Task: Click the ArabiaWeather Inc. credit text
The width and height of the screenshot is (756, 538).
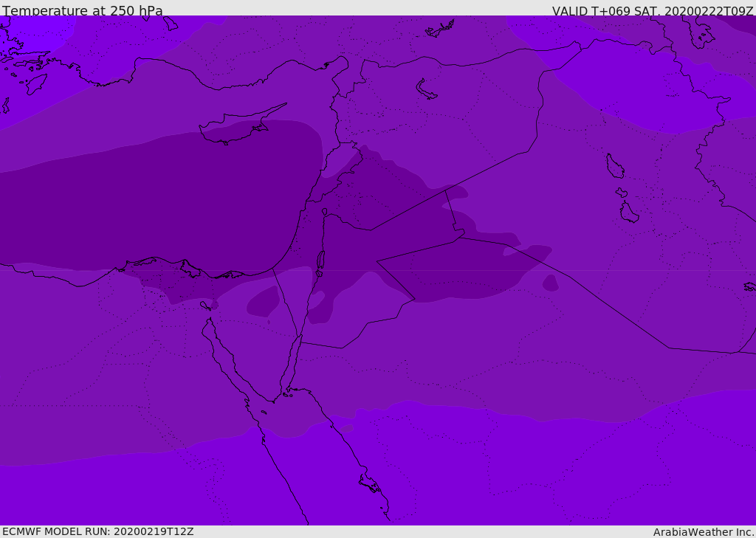Action: coord(704,532)
